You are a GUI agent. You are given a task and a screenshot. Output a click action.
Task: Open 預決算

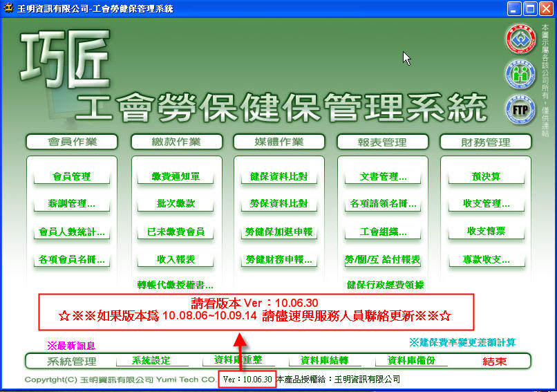click(x=487, y=176)
